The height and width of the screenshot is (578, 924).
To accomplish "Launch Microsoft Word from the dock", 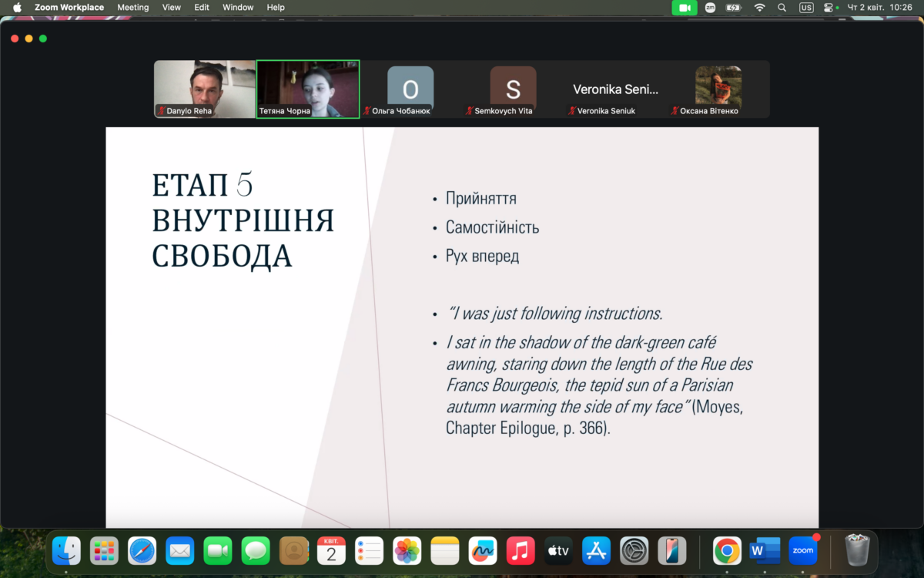I will coord(765,550).
